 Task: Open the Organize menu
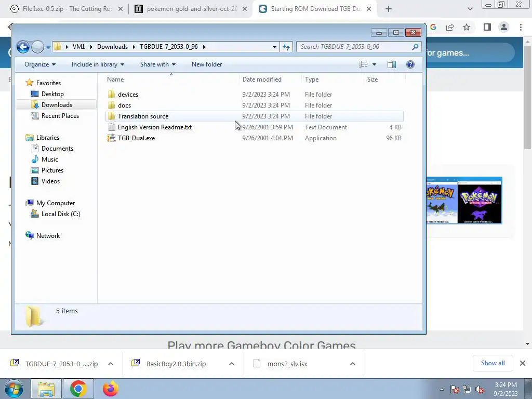pos(40,64)
